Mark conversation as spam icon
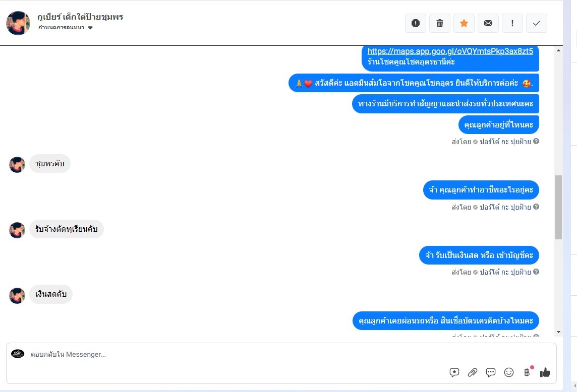This screenshot has width=577, height=392. [x=416, y=23]
